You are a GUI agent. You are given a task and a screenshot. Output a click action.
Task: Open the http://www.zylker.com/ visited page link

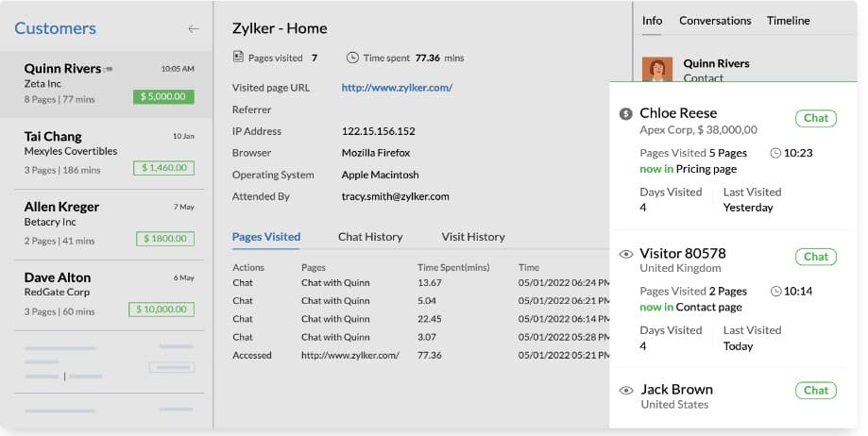point(397,88)
